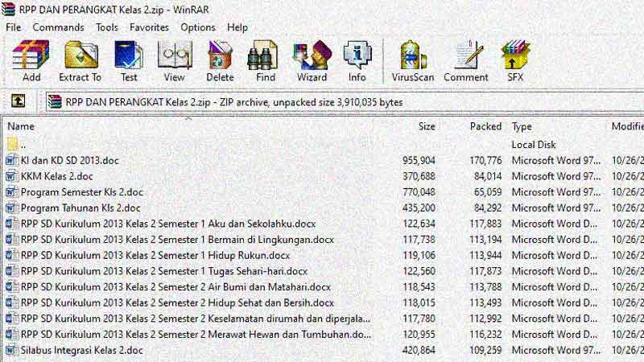This screenshot has height=362, width=644.
Task: Select the 'Merawat Hewan dan Tumbuhan' file name
Action: (x=196, y=335)
